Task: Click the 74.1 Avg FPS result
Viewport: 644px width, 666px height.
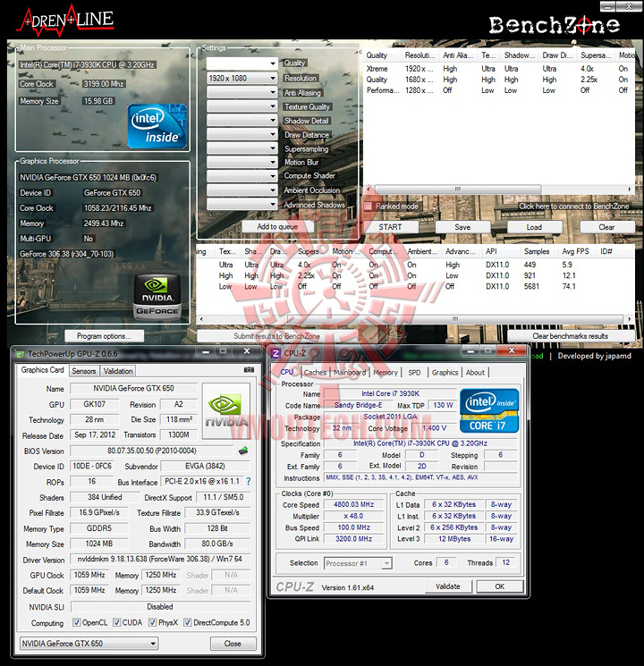Action: click(x=569, y=286)
